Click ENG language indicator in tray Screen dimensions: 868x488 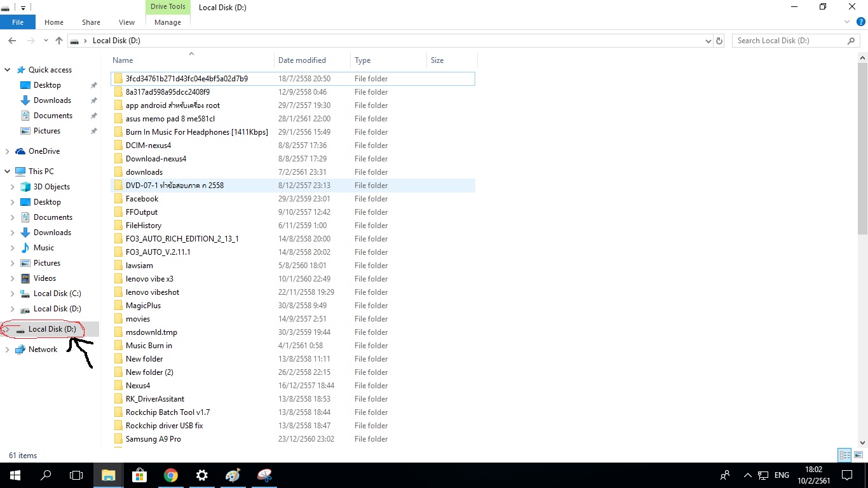coord(782,475)
